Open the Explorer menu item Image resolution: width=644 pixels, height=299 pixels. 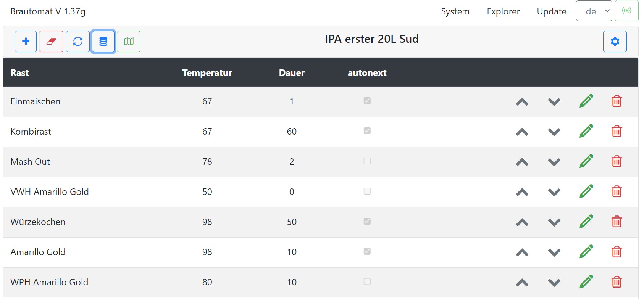(x=503, y=11)
